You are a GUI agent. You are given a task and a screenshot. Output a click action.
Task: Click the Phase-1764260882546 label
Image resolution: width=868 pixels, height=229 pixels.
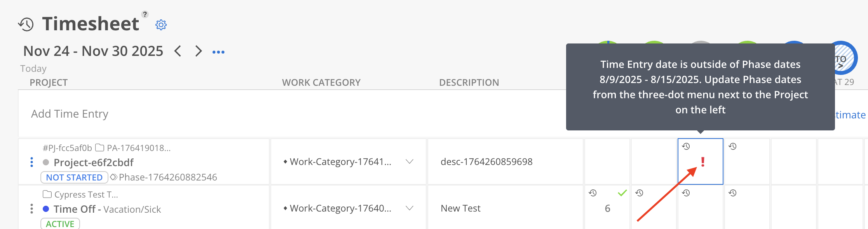(167, 177)
